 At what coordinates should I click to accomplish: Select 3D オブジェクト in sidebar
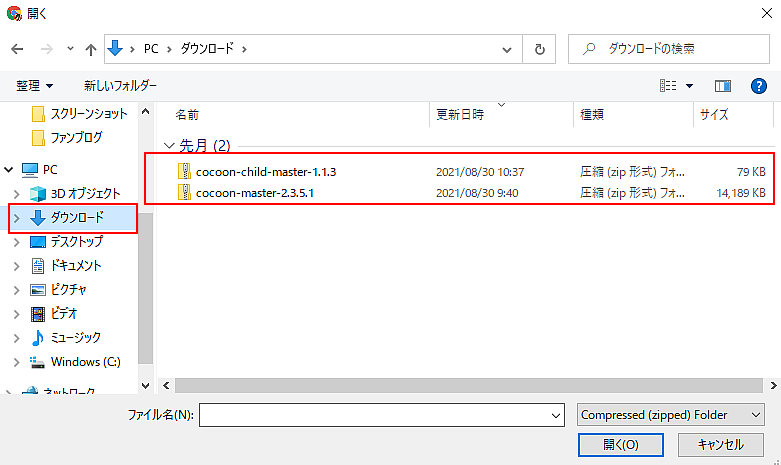(x=75, y=194)
